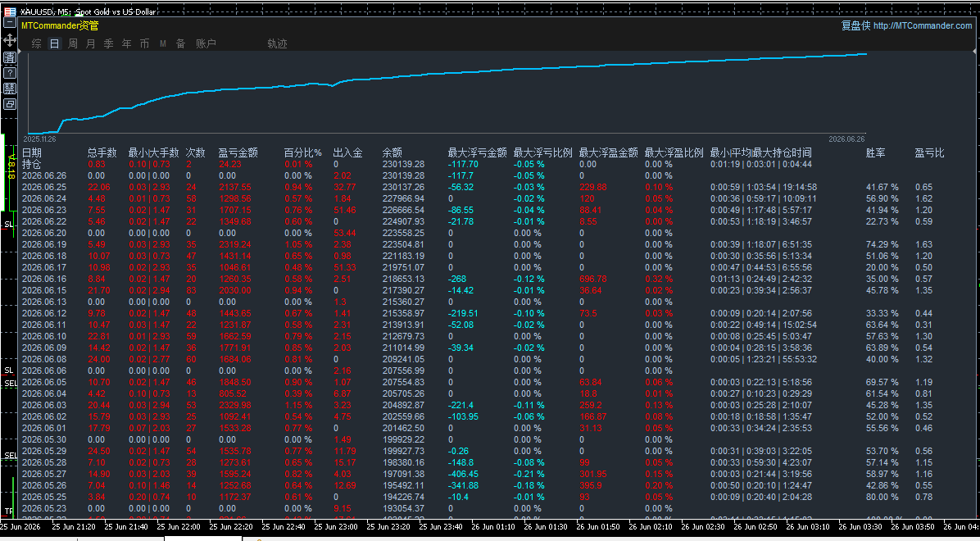Open the question mark help icon
This screenshot has width=980, height=541.
click(9, 73)
